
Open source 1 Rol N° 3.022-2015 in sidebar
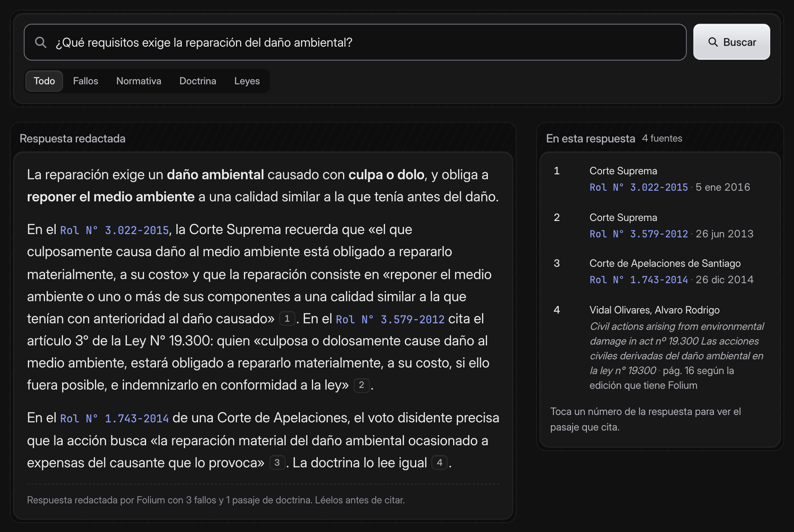pyautogui.click(x=638, y=187)
